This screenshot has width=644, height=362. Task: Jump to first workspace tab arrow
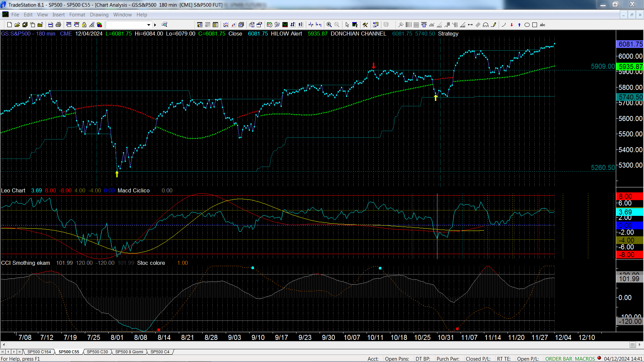[3, 352]
